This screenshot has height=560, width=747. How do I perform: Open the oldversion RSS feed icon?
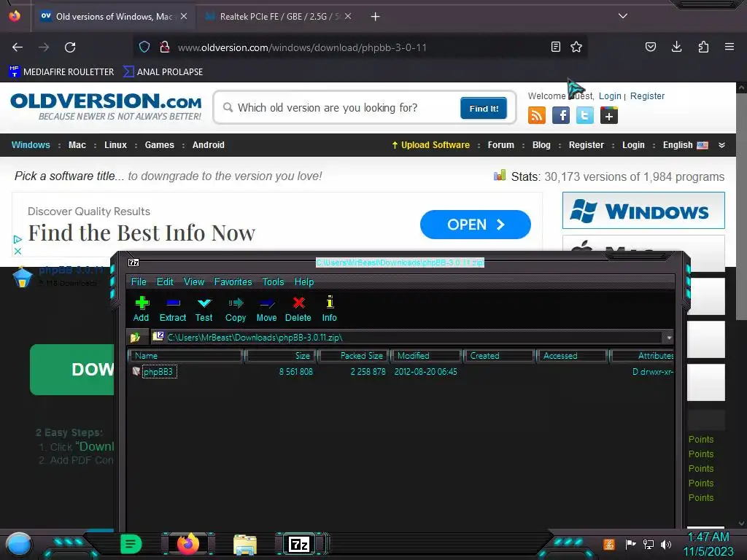[537, 115]
